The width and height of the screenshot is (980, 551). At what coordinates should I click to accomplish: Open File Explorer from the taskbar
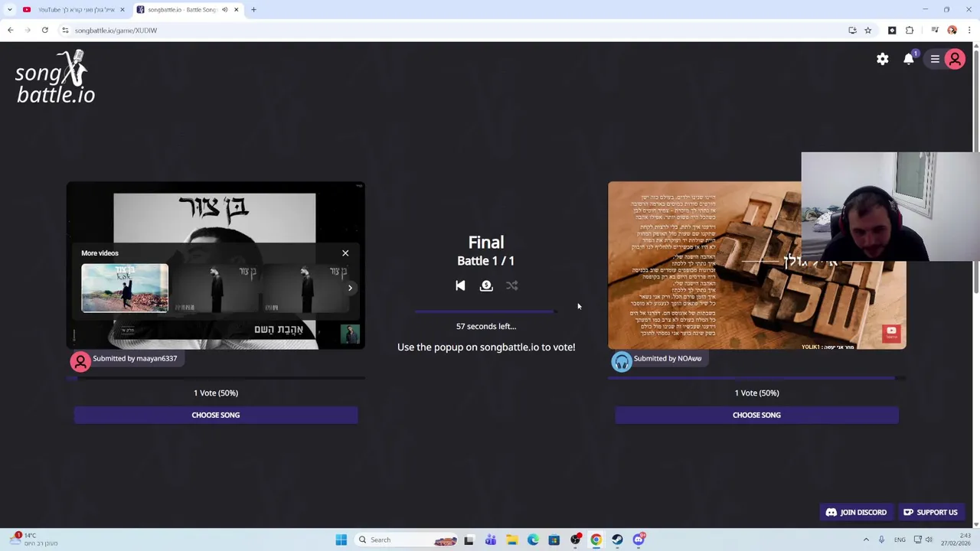(511, 540)
